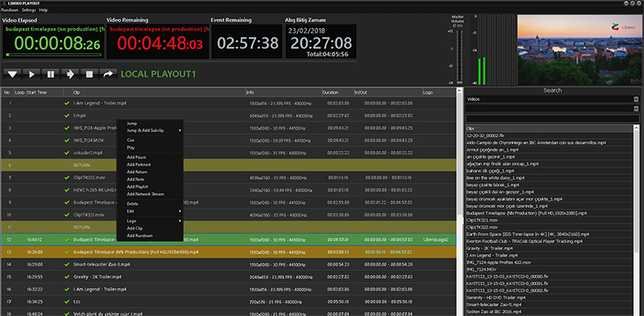Click green check icon of Clip1TK322.mov row 7
Viewport: 644px width, 316px height.
point(67,178)
